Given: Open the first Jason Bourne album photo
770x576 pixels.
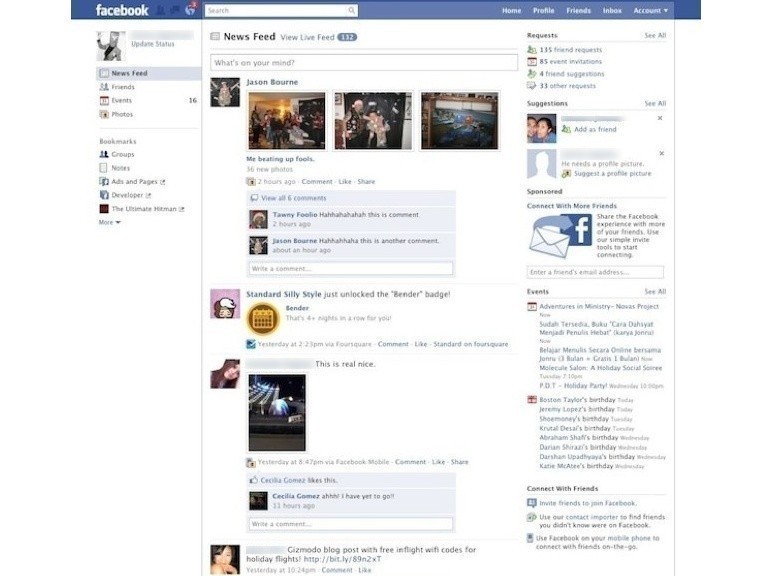Looking at the screenshot, I should (287, 120).
